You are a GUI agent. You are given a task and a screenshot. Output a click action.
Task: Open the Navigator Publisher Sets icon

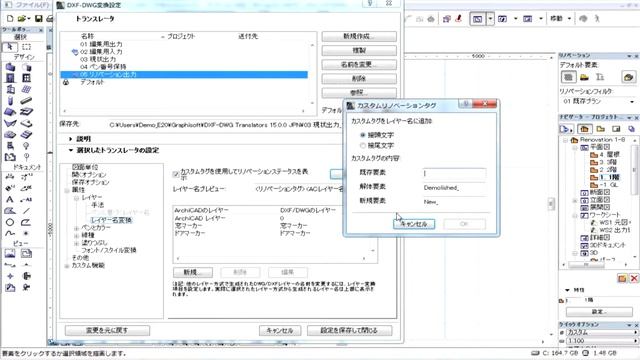631,129
